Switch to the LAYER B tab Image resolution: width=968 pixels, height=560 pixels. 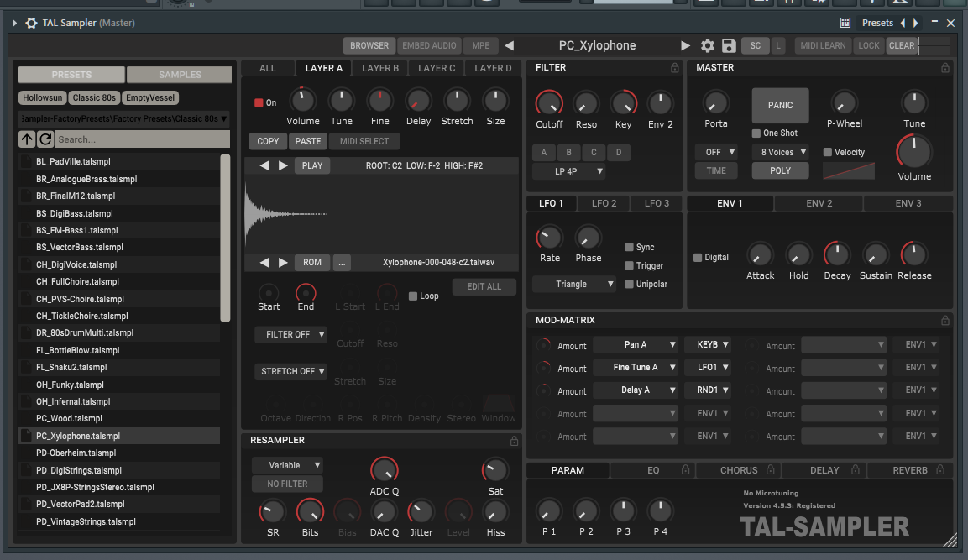pos(380,68)
